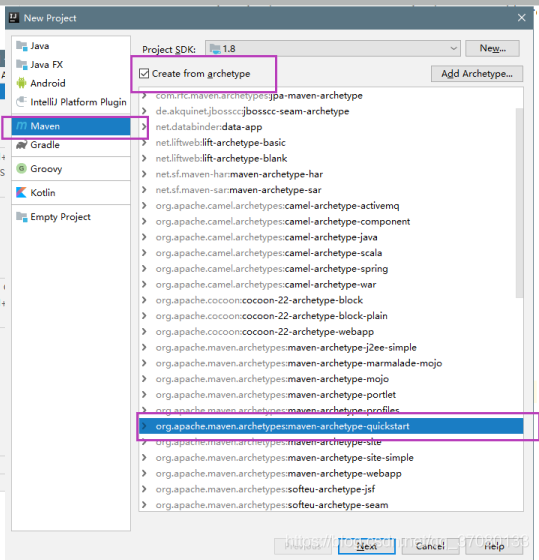Click the Help button
The height and width of the screenshot is (560, 539).
click(494, 546)
